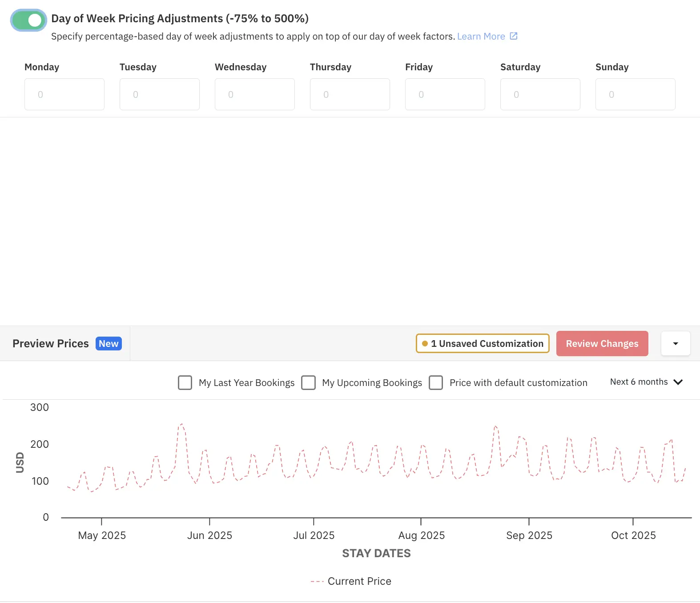The height and width of the screenshot is (603, 700).
Task: Click the Learn More link
Action: 481,36
